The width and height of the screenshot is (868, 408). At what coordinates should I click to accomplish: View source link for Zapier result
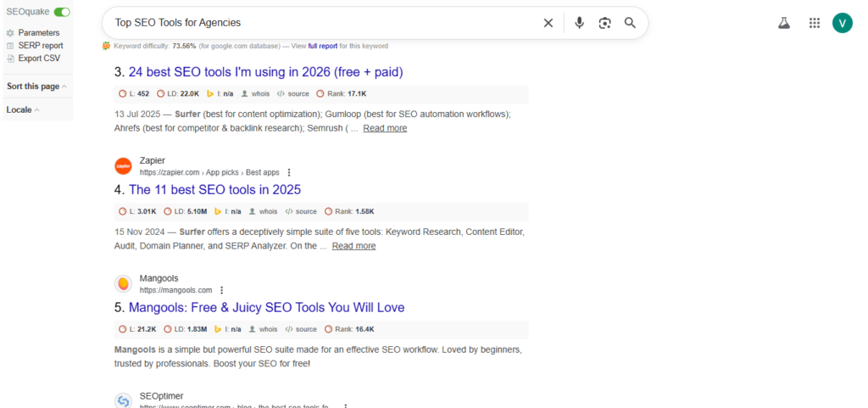click(x=301, y=211)
